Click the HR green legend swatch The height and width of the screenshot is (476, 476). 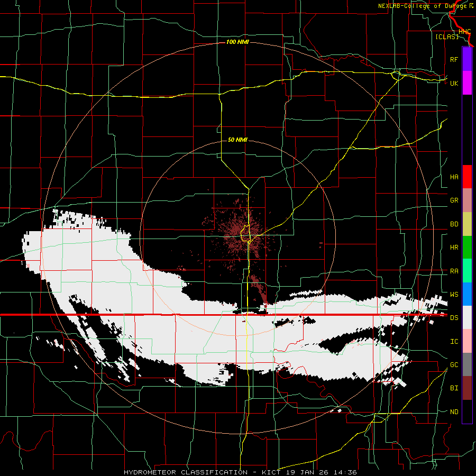point(467,248)
